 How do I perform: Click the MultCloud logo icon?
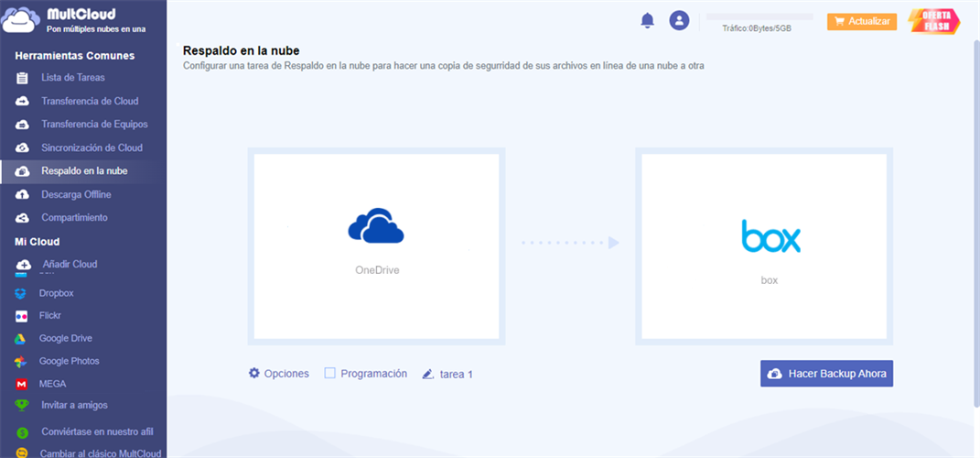pyautogui.click(x=21, y=19)
